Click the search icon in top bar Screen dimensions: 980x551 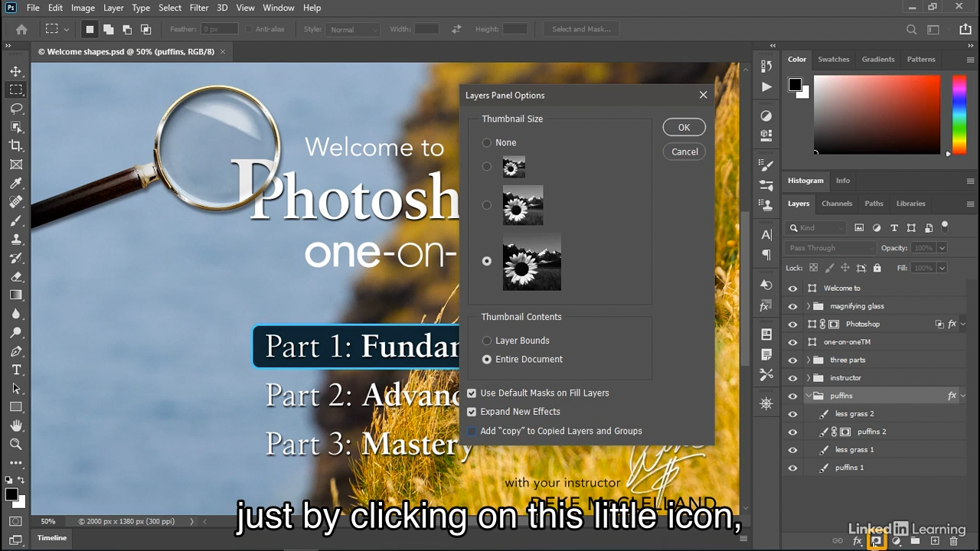(911, 29)
